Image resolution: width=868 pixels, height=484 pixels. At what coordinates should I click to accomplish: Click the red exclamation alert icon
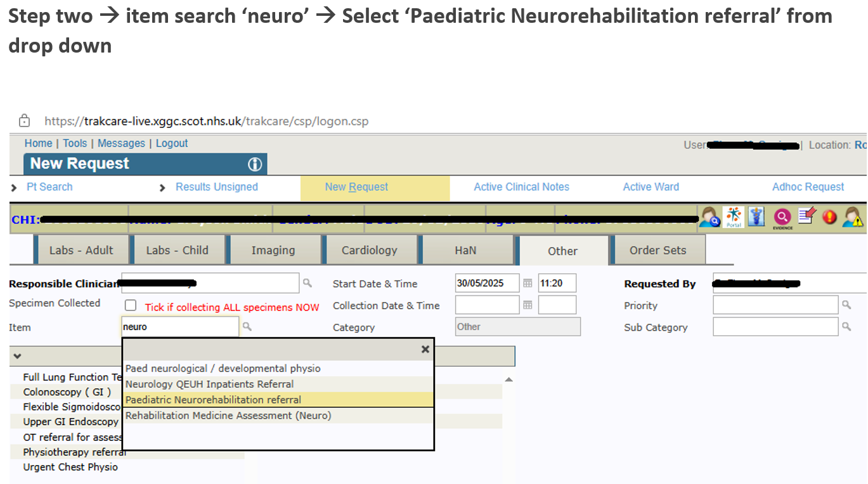[829, 217]
